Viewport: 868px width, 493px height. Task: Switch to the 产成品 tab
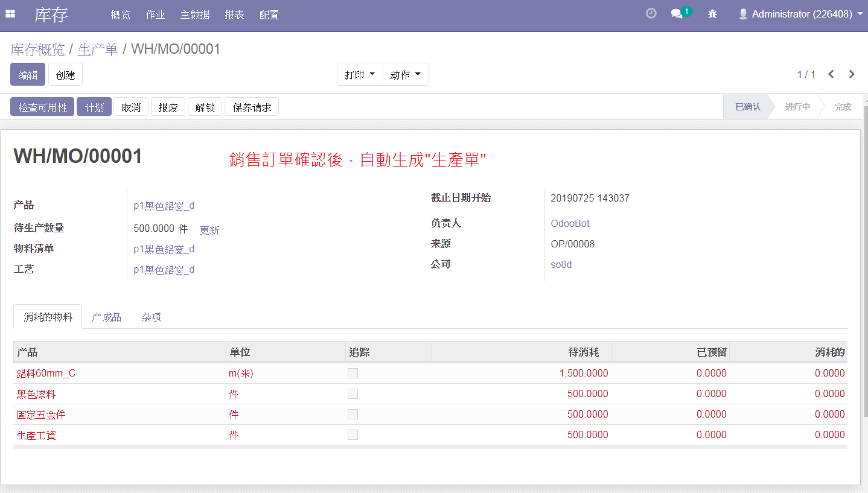pyautogui.click(x=107, y=317)
